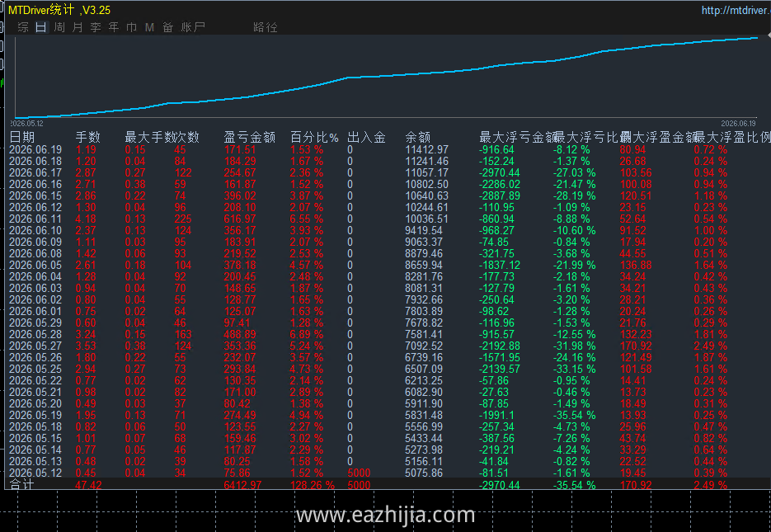Viewport: 771px width, 532px height.
Task: Click the chart end date 2026.06.19
Action: (x=739, y=124)
